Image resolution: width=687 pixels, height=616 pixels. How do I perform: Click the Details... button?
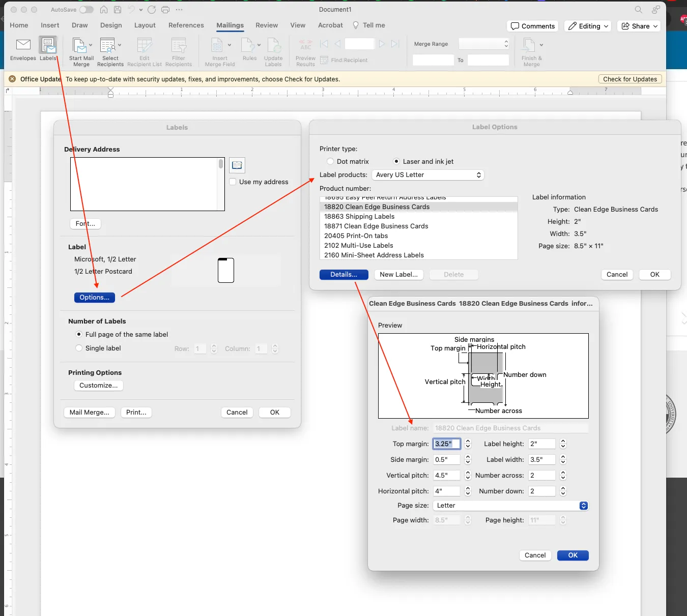[x=343, y=274]
